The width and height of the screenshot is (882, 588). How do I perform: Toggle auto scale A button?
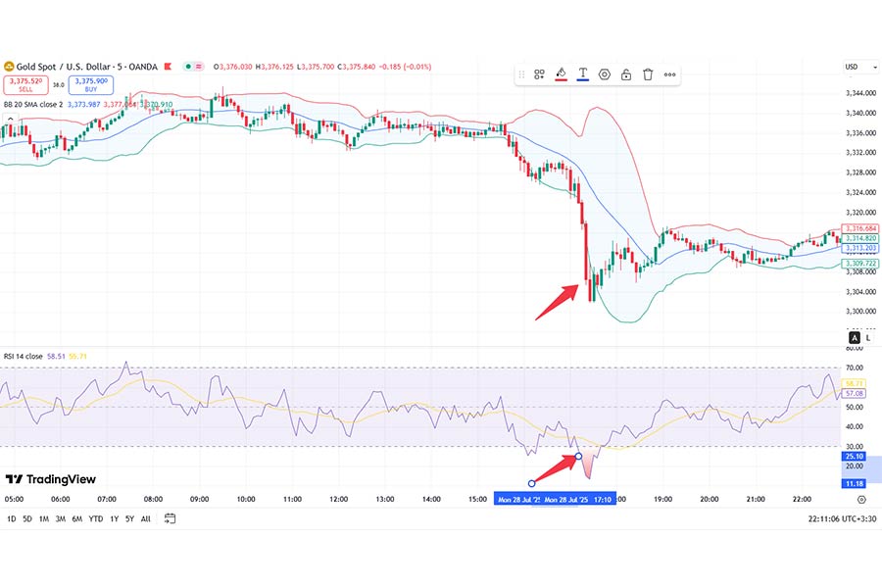pos(855,337)
